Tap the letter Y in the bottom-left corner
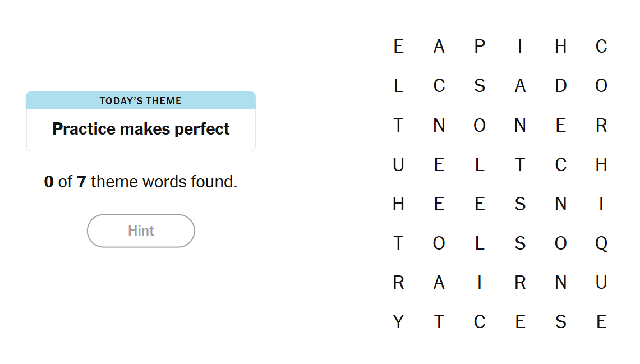The image size is (640, 364). pyautogui.click(x=398, y=322)
